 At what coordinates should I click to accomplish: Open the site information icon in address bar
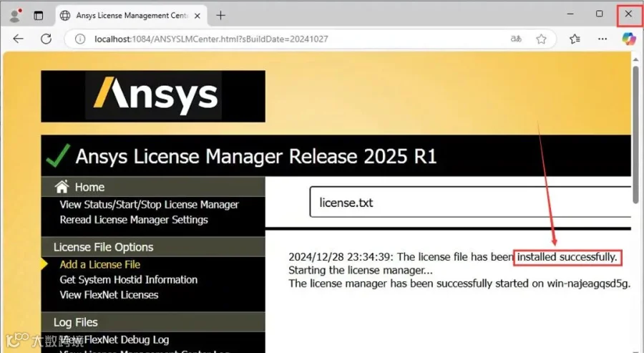(80, 39)
